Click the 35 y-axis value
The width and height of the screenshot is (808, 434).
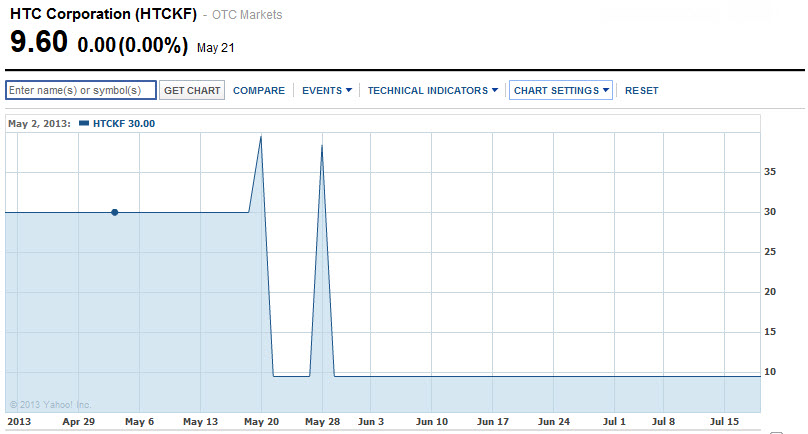(770, 172)
